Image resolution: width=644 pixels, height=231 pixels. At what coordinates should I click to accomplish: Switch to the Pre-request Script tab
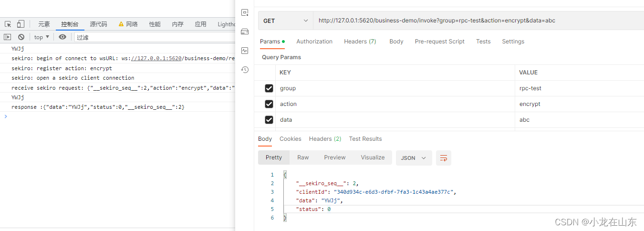[x=439, y=42]
